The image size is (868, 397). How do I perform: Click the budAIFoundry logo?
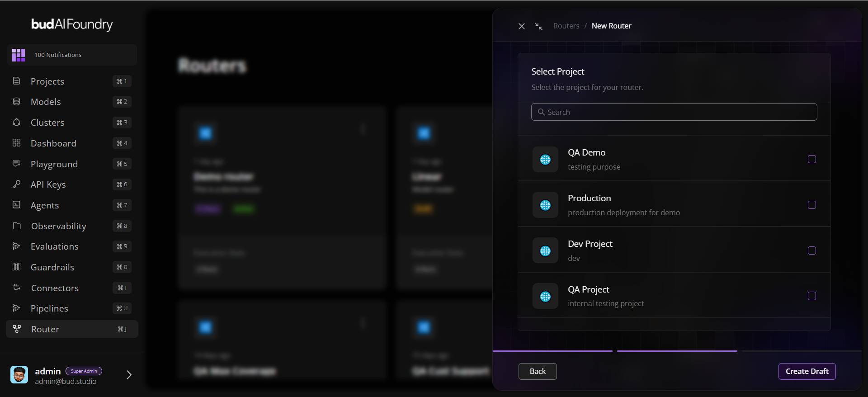pos(72,24)
